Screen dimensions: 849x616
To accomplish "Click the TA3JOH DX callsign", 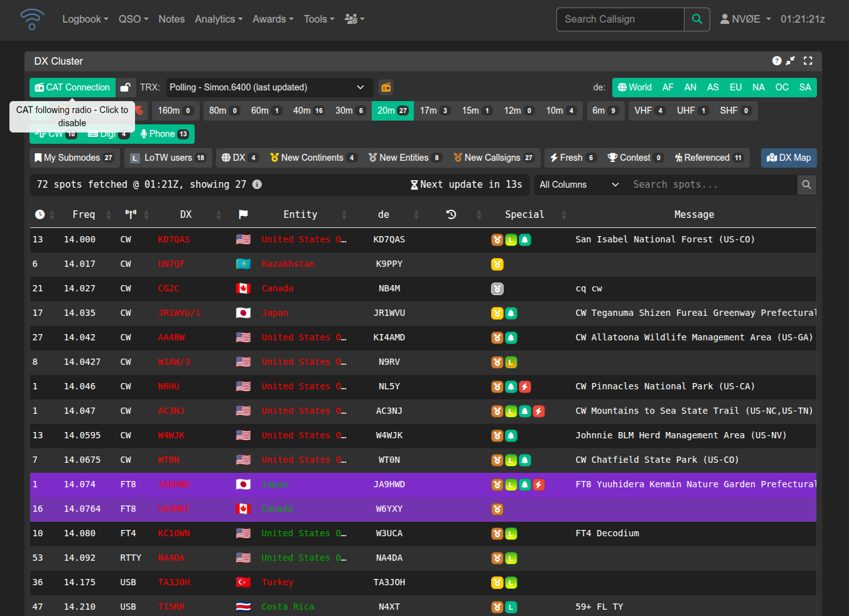I will point(174,583).
